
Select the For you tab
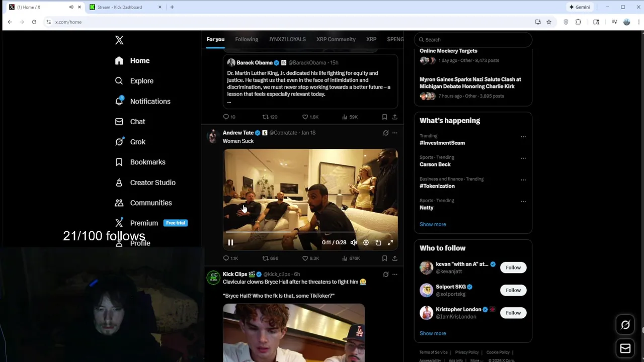pyautogui.click(x=215, y=39)
